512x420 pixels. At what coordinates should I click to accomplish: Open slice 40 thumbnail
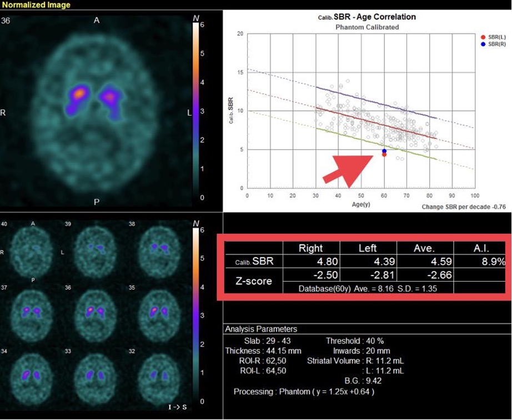pyautogui.click(x=33, y=247)
